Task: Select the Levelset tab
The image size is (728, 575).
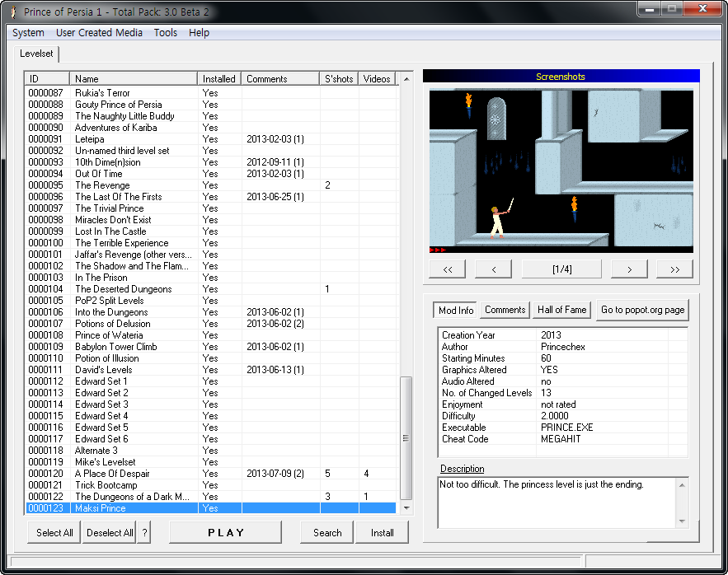Action: point(36,54)
